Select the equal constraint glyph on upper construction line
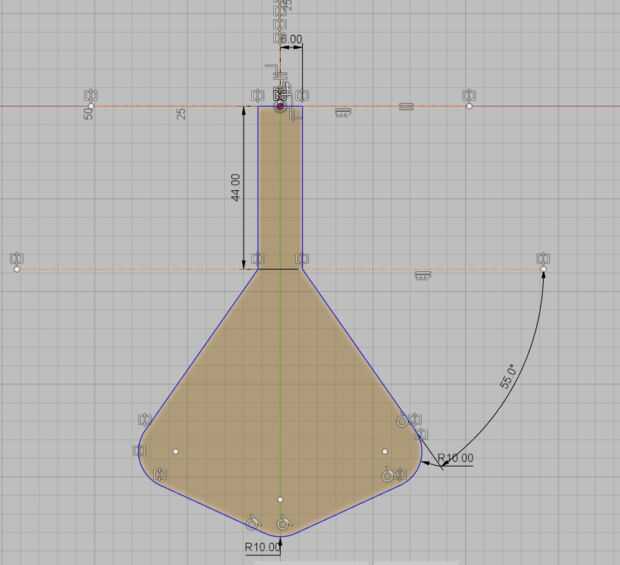 [406, 106]
